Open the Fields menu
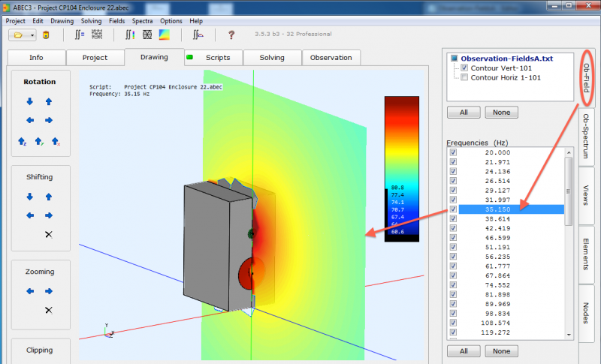 click(116, 21)
